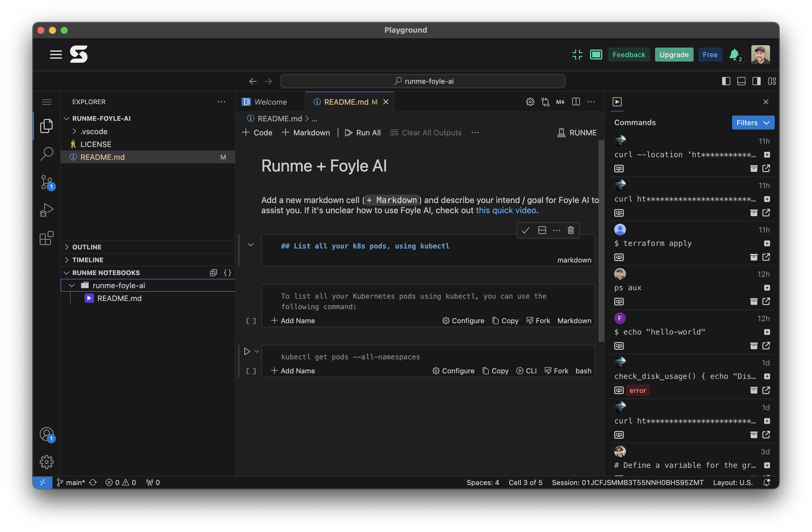Copy the Kubernetes markdown cell

[x=505, y=321]
